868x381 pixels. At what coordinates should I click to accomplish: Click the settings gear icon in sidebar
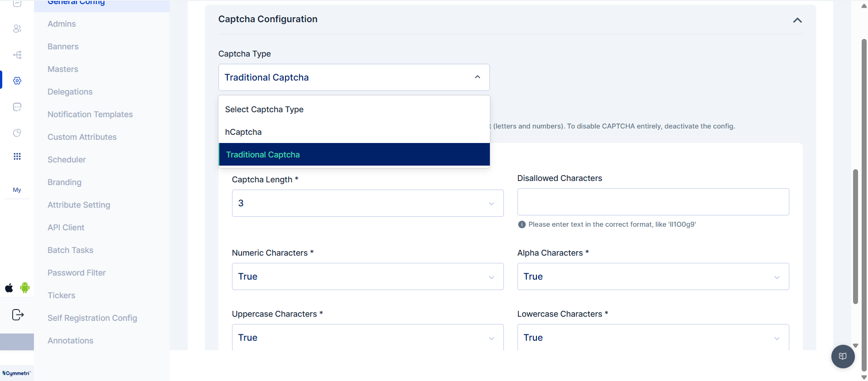(x=17, y=81)
